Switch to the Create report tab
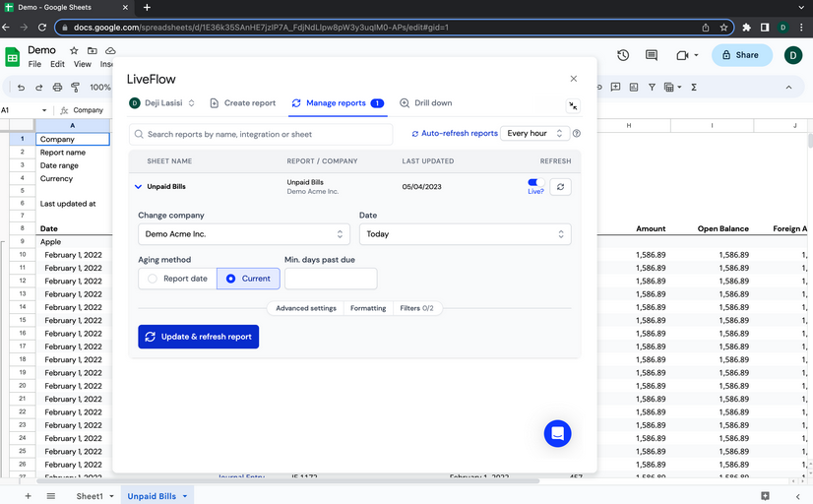This screenshot has height=504, width=813. (x=243, y=103)
